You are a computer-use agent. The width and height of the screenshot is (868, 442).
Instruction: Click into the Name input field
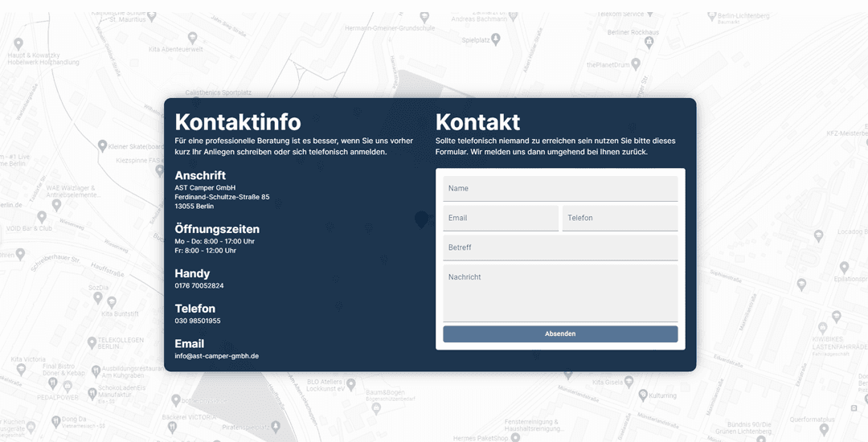pos(560,189)
